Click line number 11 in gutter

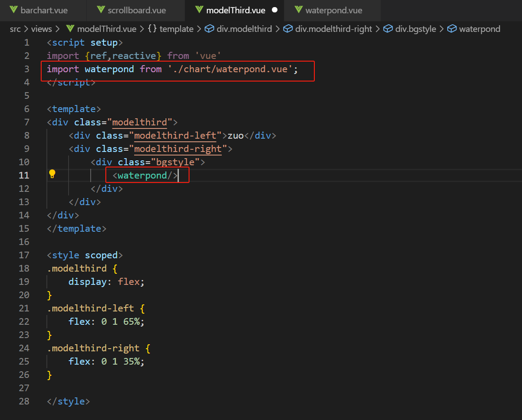point(24,175)
